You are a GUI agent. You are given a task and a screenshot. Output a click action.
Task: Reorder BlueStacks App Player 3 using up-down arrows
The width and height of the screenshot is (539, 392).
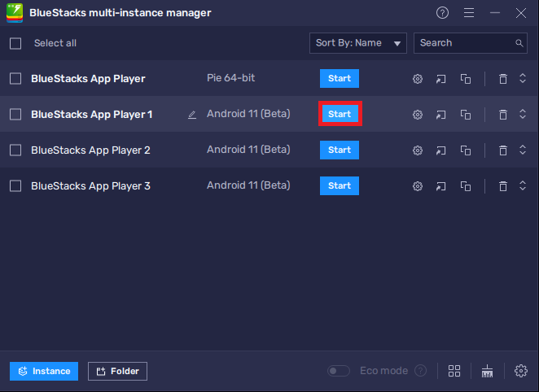click(523, 186)
